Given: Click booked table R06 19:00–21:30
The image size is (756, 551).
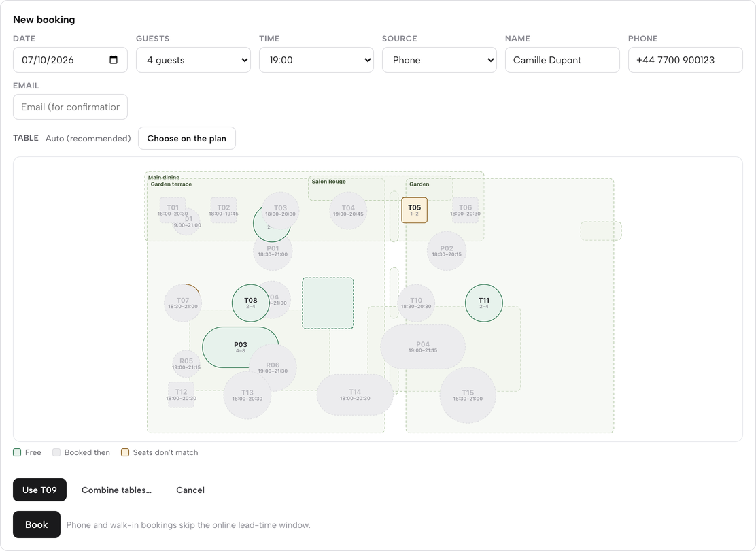Looking at the screenshot, I should pos(273,367).
